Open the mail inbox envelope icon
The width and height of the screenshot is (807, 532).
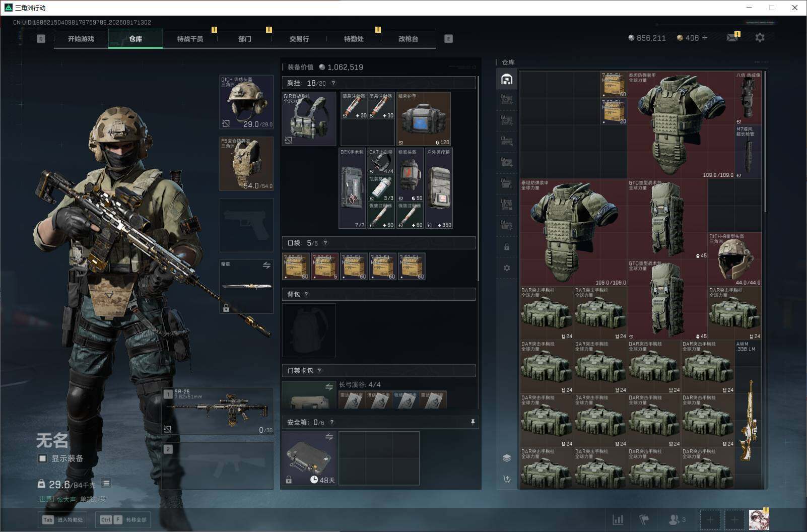coord(732,37)
